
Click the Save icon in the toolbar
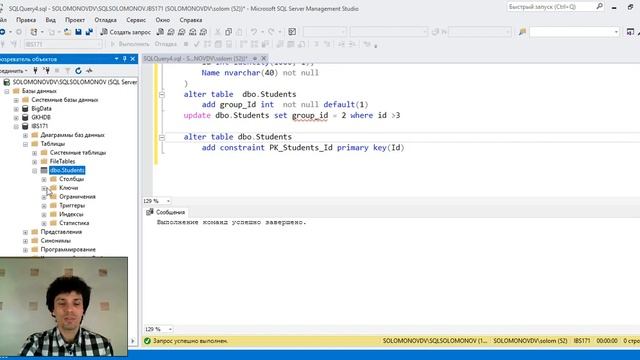(x=78, y=31)
